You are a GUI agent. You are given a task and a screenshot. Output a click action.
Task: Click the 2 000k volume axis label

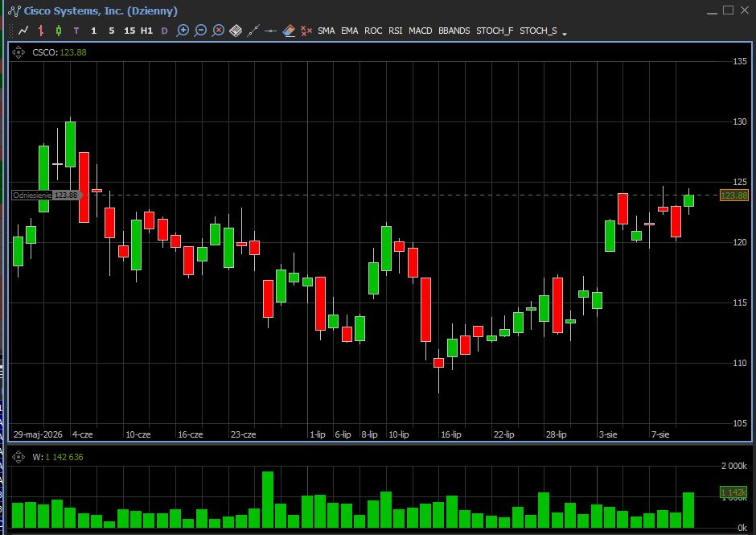733,466
